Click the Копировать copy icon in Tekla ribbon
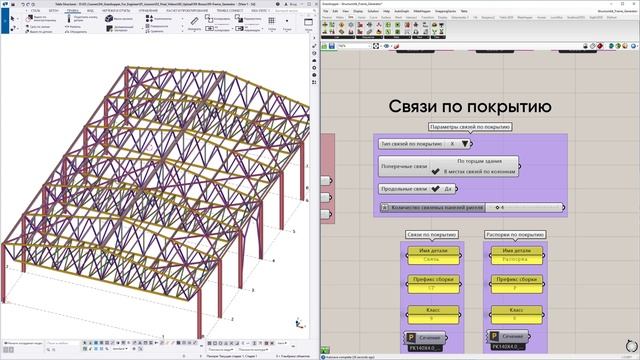The height and width of the screenshot is (360, 640). click(209, 18)
